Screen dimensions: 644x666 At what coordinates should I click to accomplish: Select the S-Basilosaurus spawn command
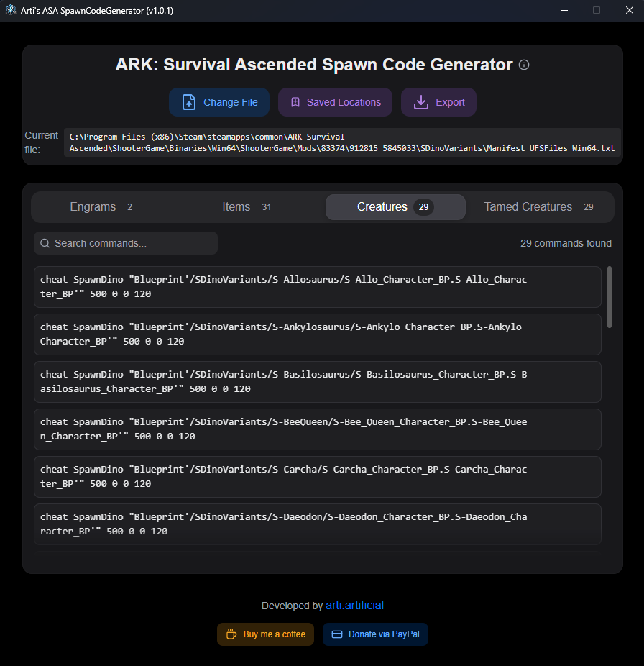click(317, 382)
